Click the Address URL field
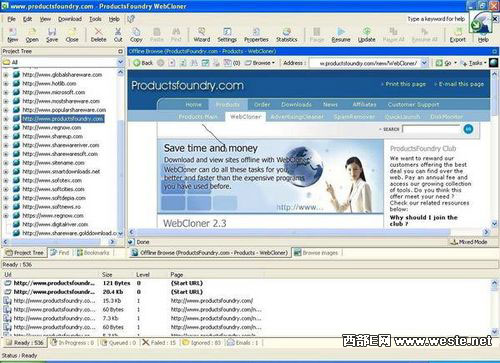Image resolution: width=500 pixels, height=363 pixels. click(365, 63)
